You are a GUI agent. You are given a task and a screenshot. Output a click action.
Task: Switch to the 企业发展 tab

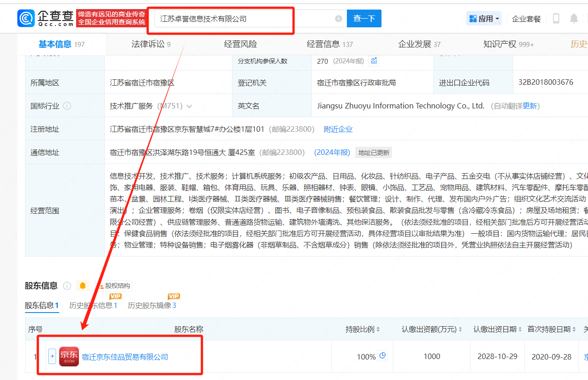pyautogui.click(x=419, y=44)
